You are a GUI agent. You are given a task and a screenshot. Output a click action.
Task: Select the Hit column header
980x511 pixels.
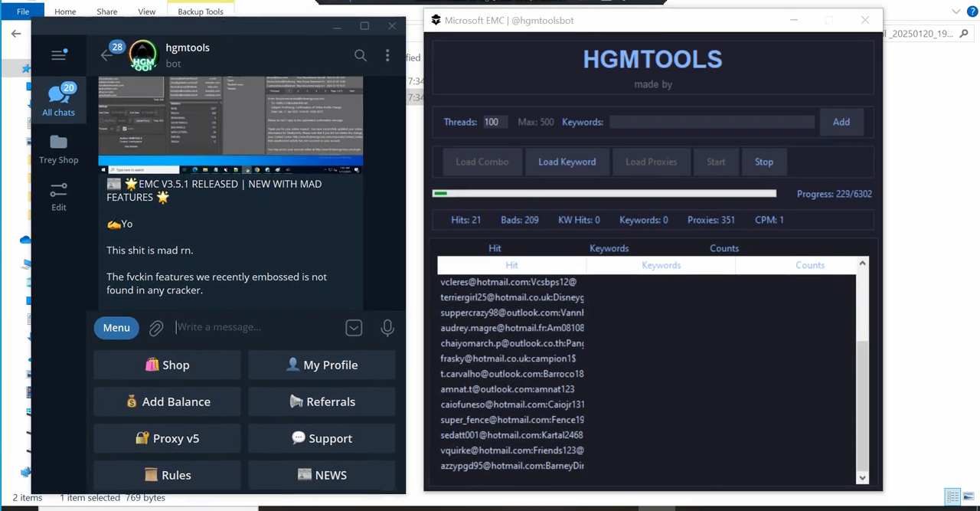(x=511, y=265)
